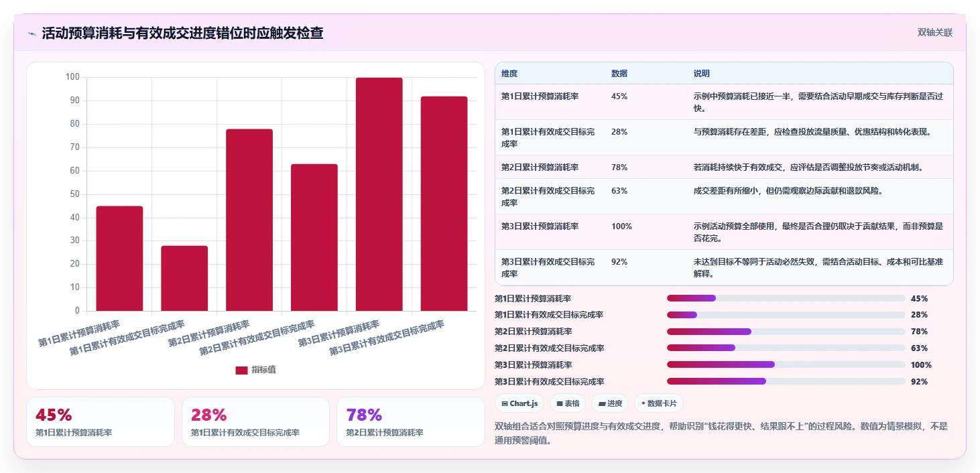Click the 第1日累计预算消耗率 label in the progress list
The width and height of the screenshot is (980, 473).
533,298
